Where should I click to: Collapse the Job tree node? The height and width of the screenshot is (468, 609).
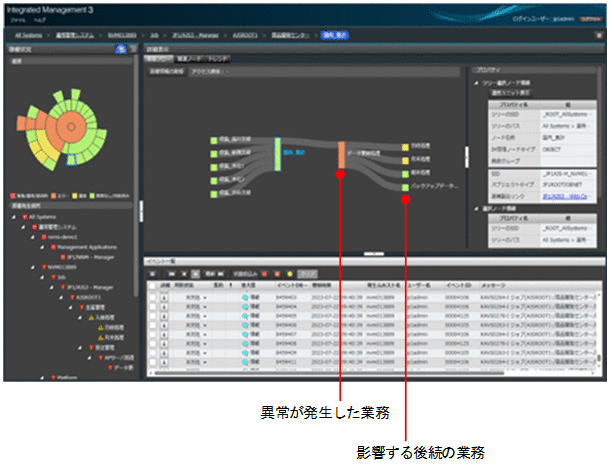coord(42,277)
